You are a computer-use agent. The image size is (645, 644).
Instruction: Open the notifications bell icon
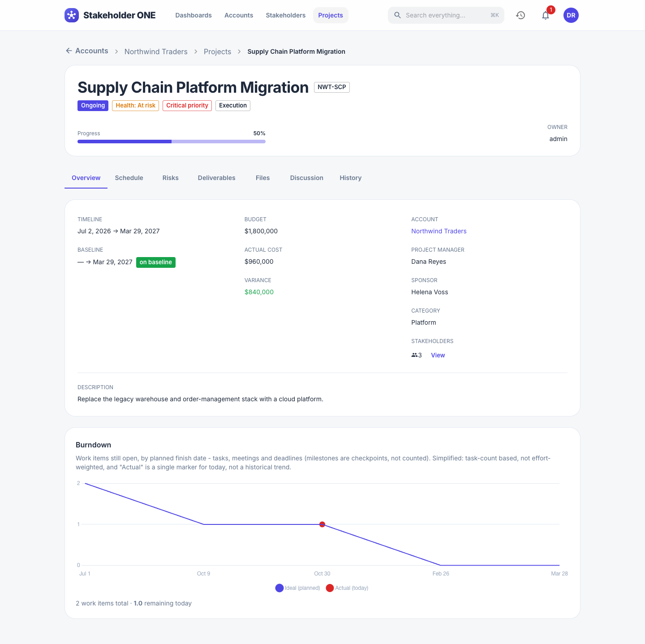coord(546,15)
